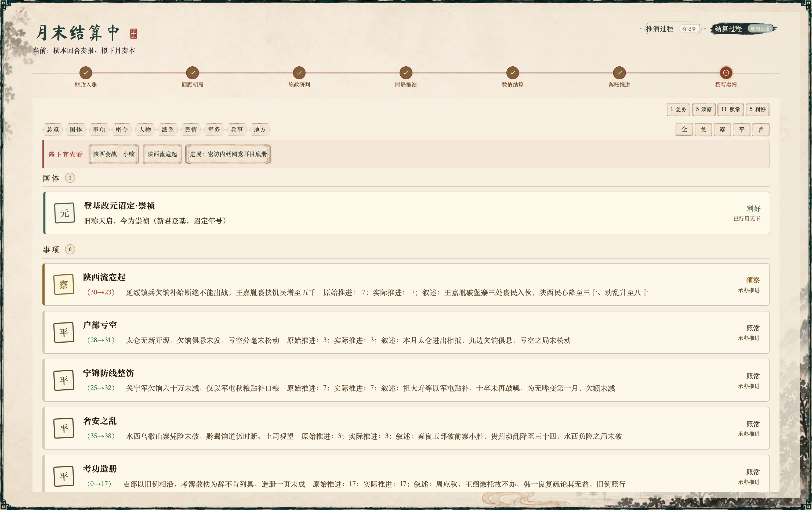Viewport: 812px width, 510px height.
Task: Open the 军务 category tab
Action: [x=214, y=130]
